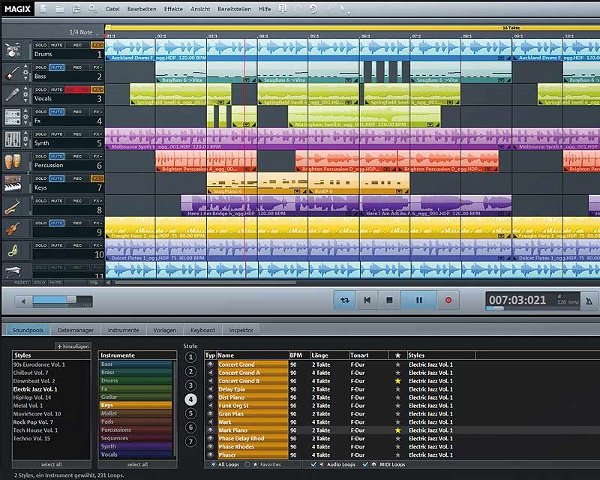Uncheck the Audio Loops checkbox
Viewport: 600px width, 480px height.
coord(313,464)
